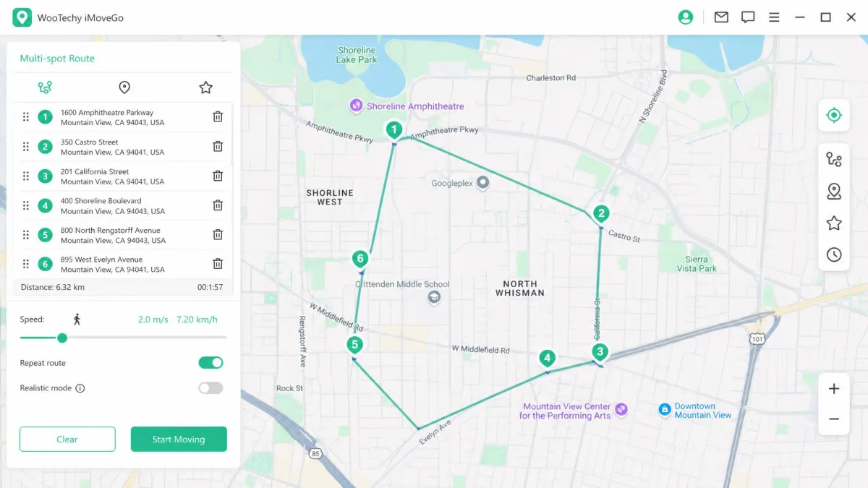Delete the 895 West Evelyn Avenue stop
Image resolution: width=868 pixels, height=488 pixels.
[x=218, y=264]
